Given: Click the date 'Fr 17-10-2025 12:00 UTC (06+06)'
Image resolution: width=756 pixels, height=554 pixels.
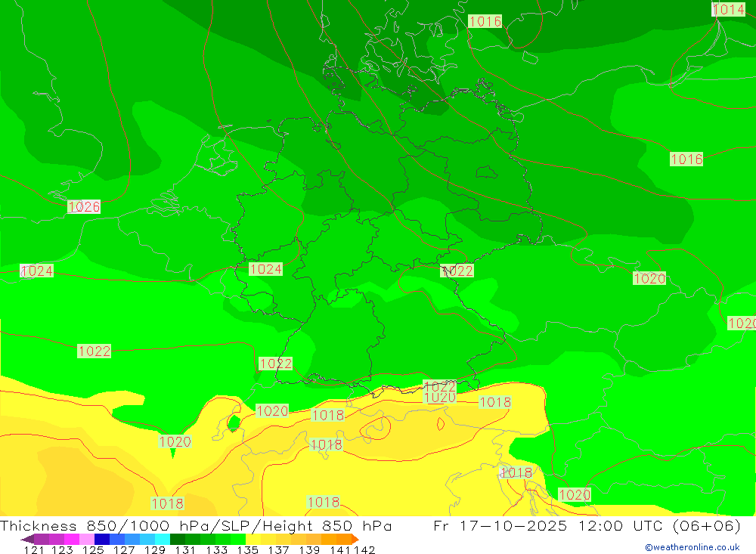Looking at the screenshot, I should click(587, 525).
